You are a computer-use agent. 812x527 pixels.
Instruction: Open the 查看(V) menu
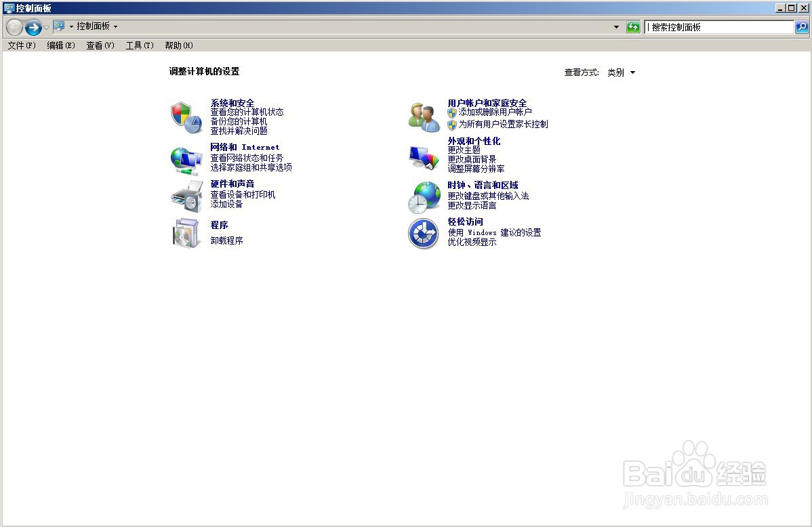tap(100, 45)
